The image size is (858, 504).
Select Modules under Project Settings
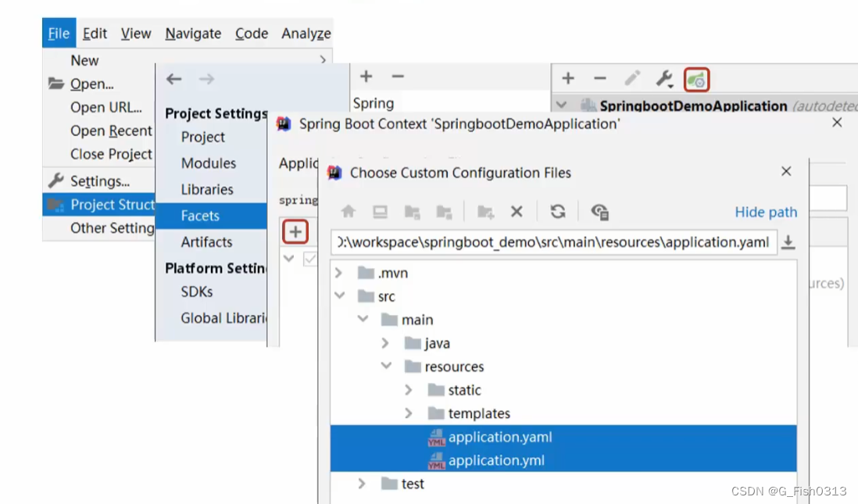click(x=209, y=163)
